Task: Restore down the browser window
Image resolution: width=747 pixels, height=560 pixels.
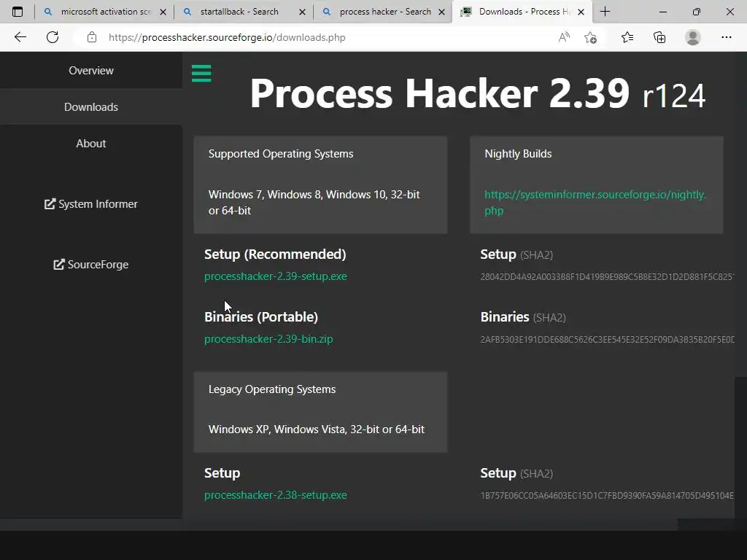Action: [697, 12]
